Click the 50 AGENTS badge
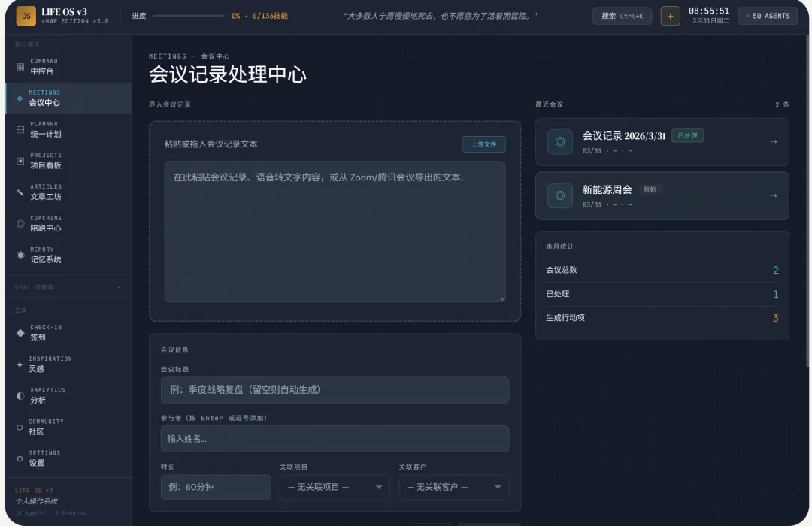Screen dimensions: 812x526 click(768, 16)
